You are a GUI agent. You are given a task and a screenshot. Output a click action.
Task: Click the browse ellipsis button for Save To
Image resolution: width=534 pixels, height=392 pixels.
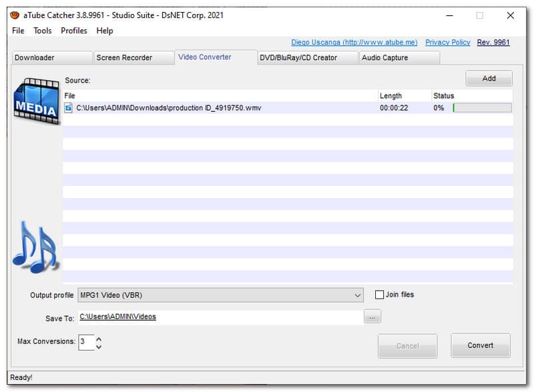point(372,317)
